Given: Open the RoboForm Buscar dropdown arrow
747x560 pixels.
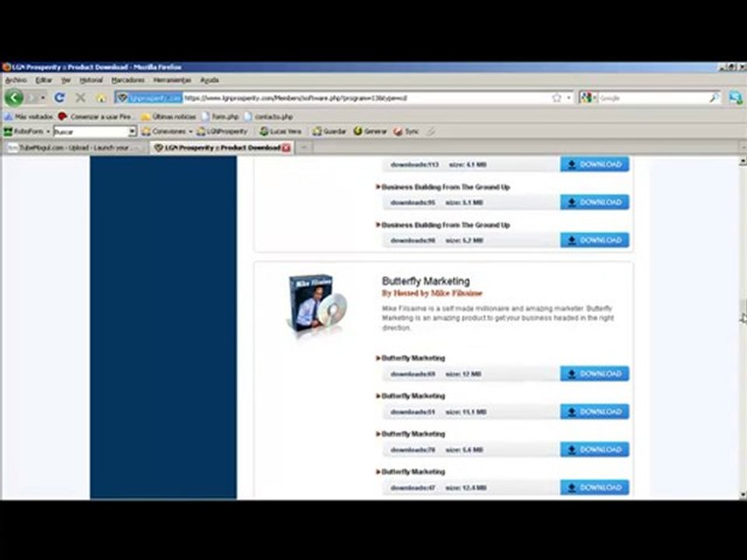Looking at the screenshot, I should tap(132, 131).
